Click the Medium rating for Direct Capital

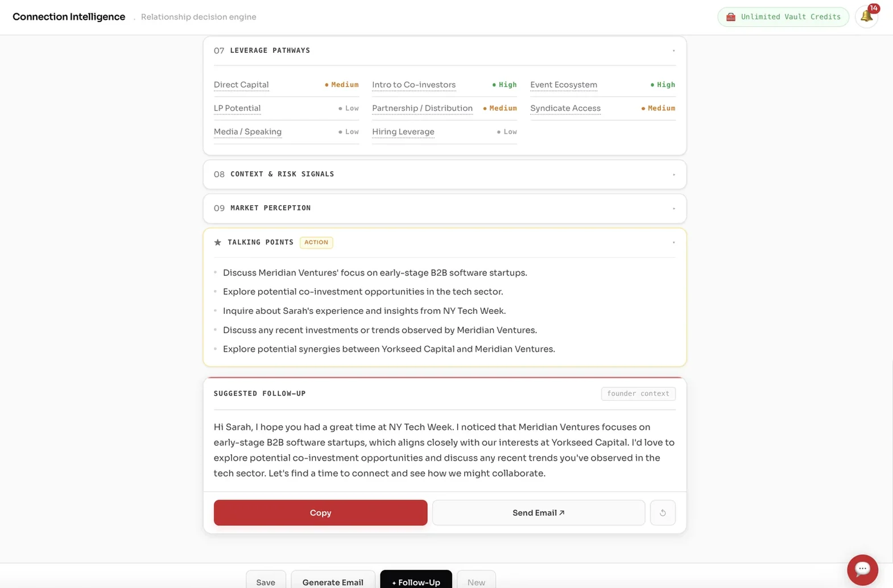pos(342,85)
